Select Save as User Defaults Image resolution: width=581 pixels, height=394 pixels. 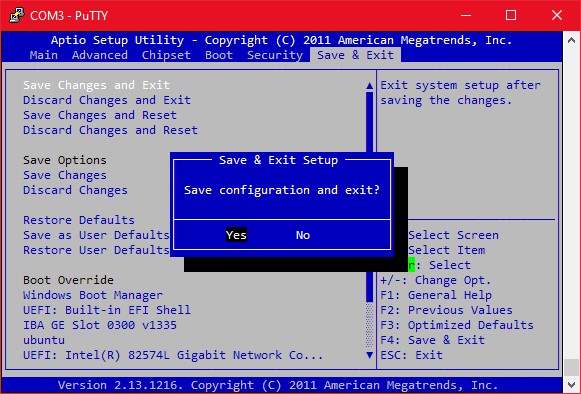(x=96, y=235)
